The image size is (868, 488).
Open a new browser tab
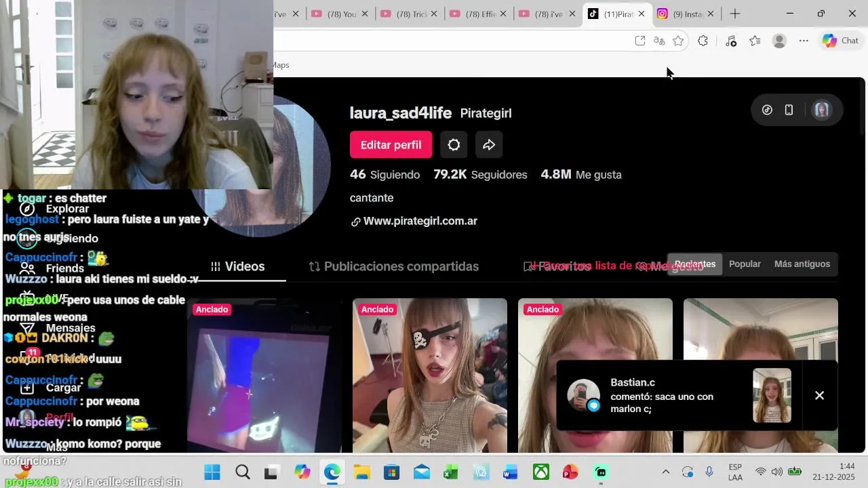(x=735, y=14)
